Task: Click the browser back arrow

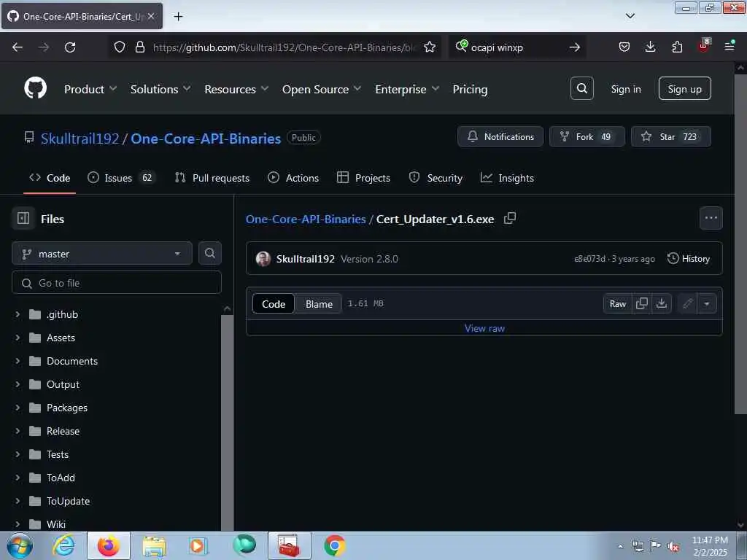Action: tap(18, 47)
